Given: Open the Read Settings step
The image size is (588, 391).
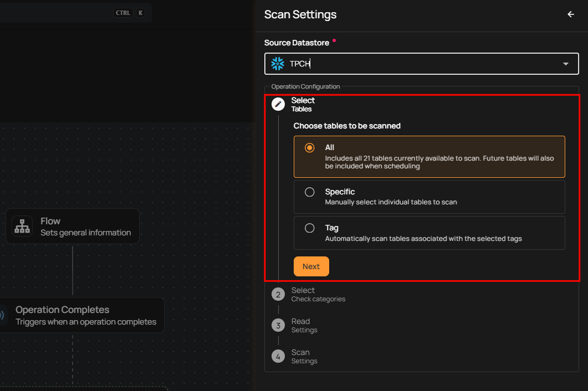Looking at the screenshot, I should [304, 326].
